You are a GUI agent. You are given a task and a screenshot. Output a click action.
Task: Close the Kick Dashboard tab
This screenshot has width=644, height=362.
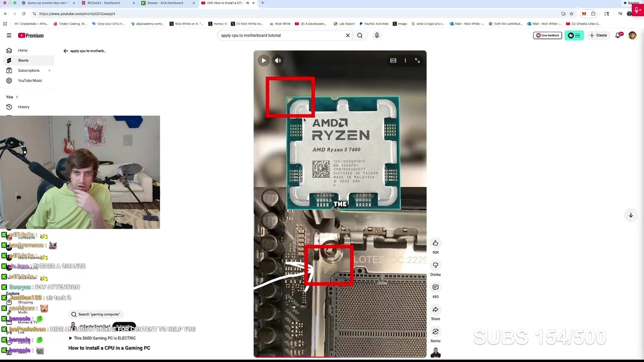click(x=194, y=3)
